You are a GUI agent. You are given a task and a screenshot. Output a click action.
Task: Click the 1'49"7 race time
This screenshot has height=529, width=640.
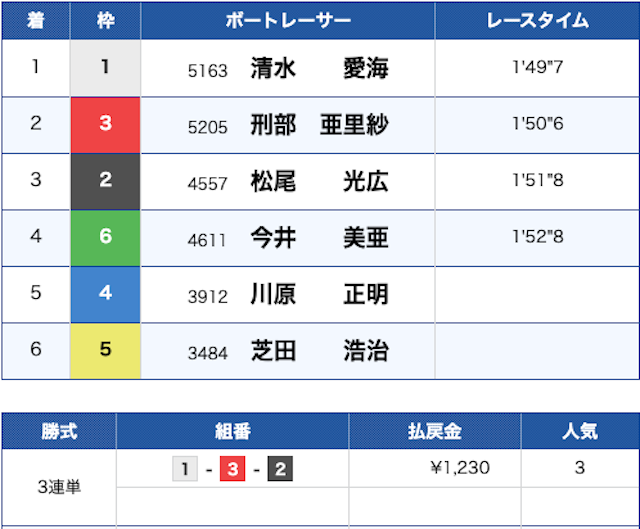pos(536,69)
